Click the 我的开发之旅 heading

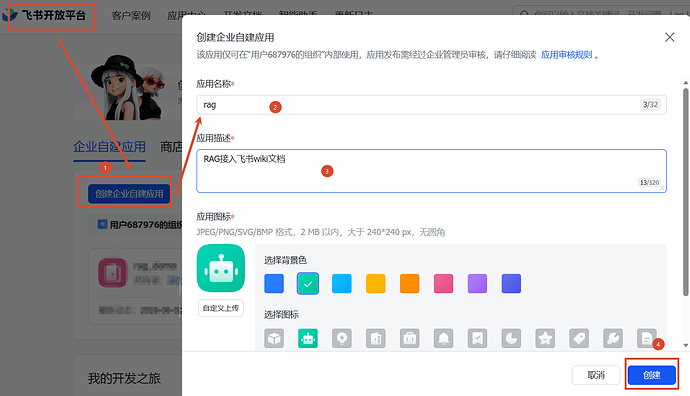click(124, 378)
